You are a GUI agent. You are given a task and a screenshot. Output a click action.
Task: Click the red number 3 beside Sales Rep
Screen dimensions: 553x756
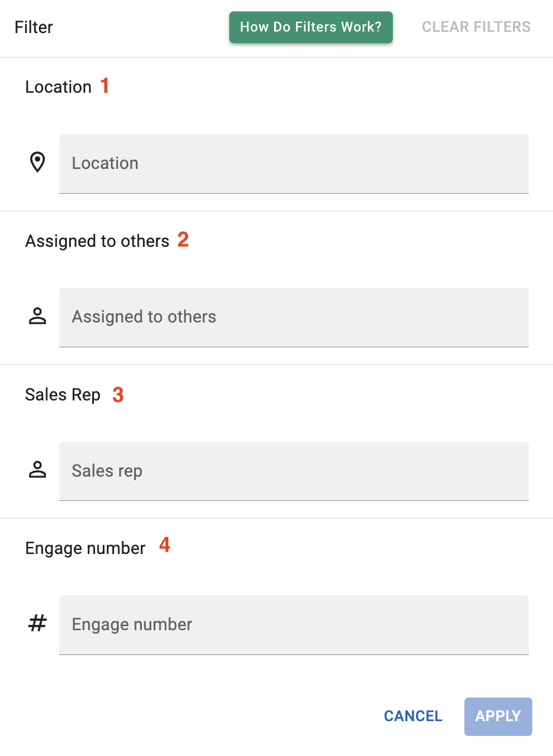[x=118, y=394]
